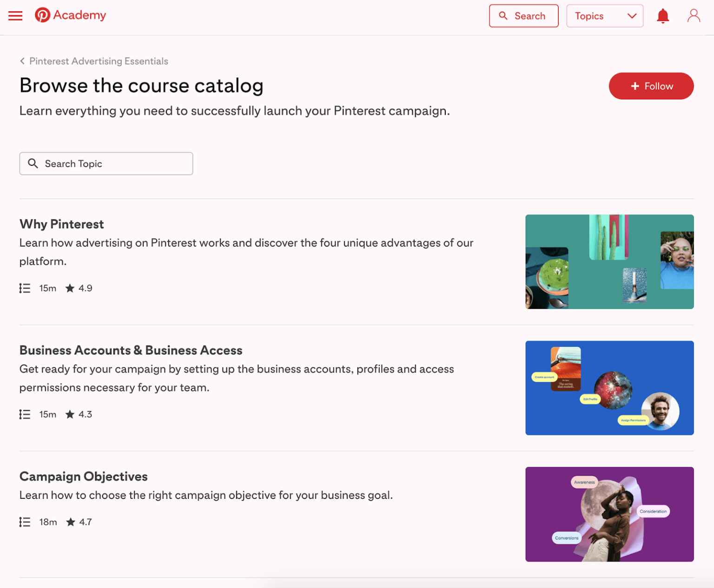Open the Campaign Objectives course title
The image size is (714, 588).
(83, 477)
